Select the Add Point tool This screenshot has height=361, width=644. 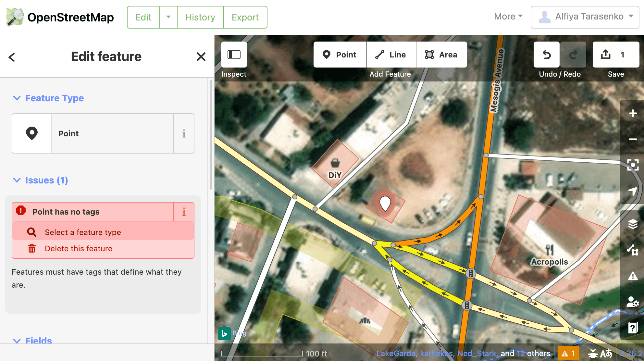click(340, 55)
